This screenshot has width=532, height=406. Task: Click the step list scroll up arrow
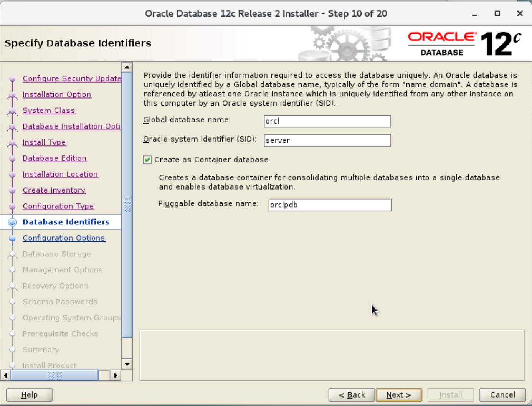127,67
